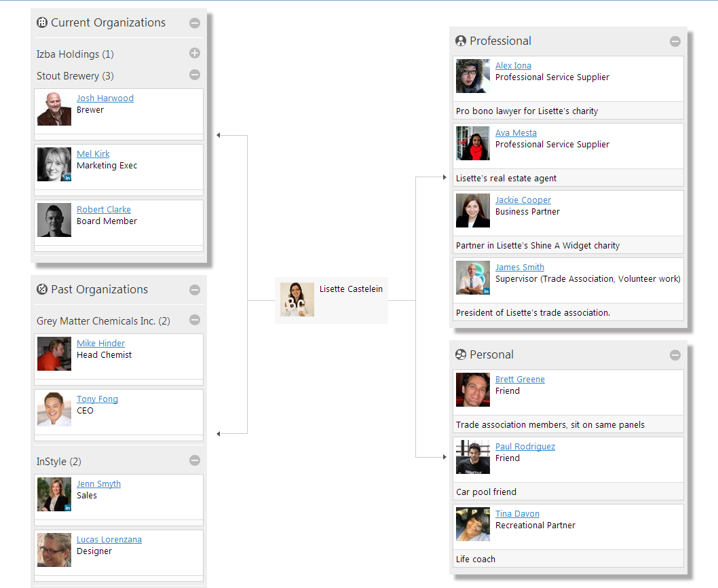Click Lisette Castelein's center photo
The image size is (718, 588).
click(297, 299)
